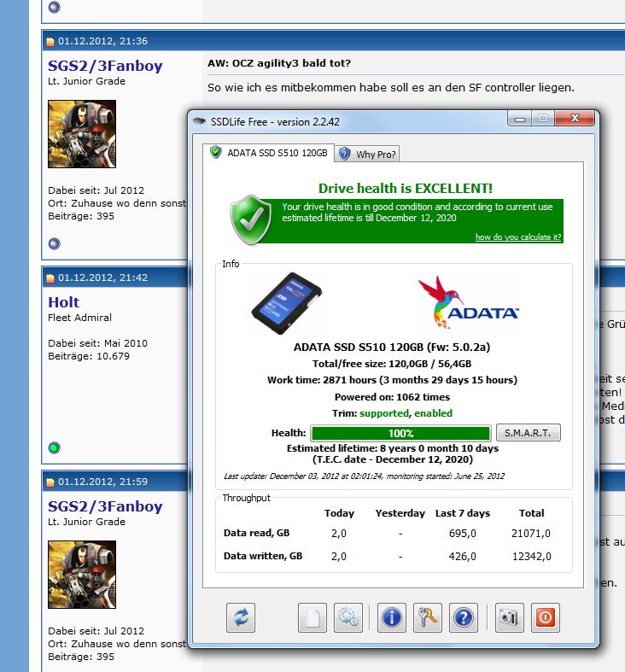The height and width of the screenshot is (672, 625).
Task: Click the 'Today' throughput column header
Action: pyautogui.click(x=339, y=513)
